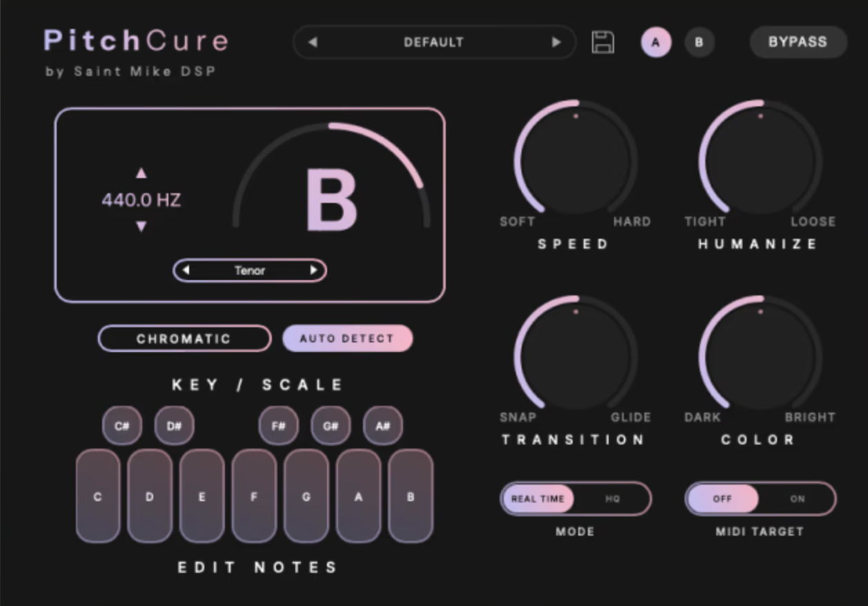Save the preset with the floppy disk icon
Image resolution: width=868 pixels, height=606 pixels.
point(603,42)
